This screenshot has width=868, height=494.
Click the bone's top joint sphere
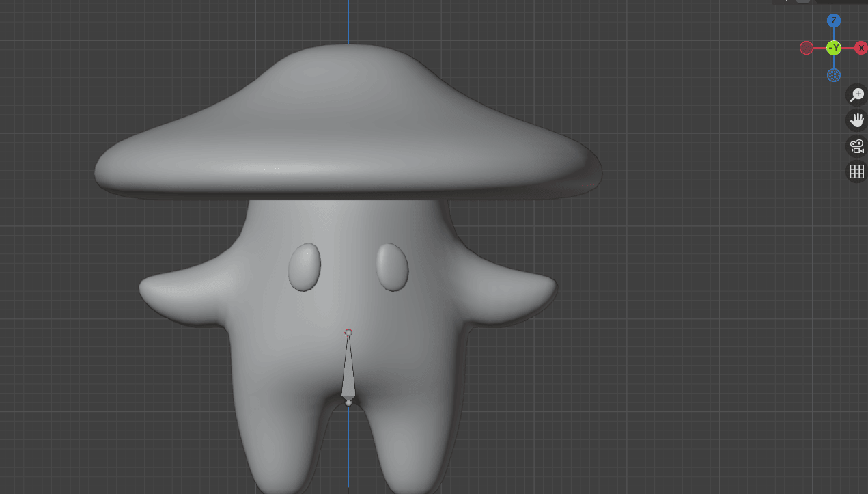[x=348, y=333]
